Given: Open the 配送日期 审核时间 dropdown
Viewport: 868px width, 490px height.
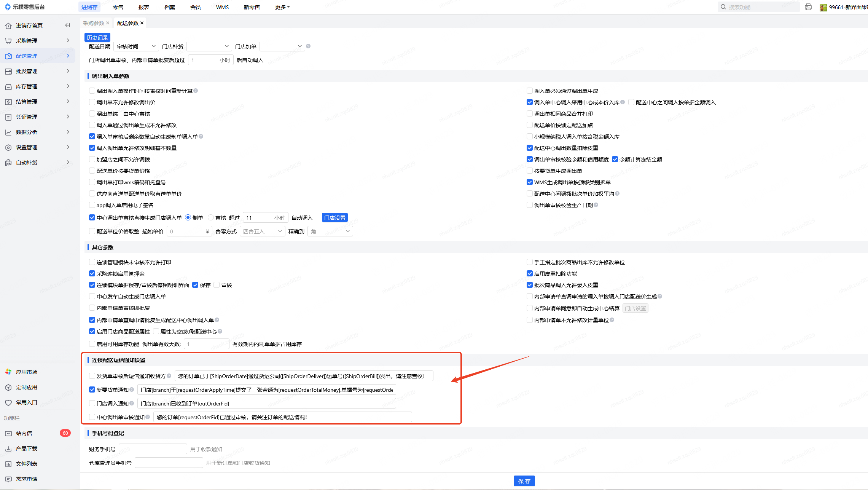Looking at the screenshot, I should [x=136, y=46].
